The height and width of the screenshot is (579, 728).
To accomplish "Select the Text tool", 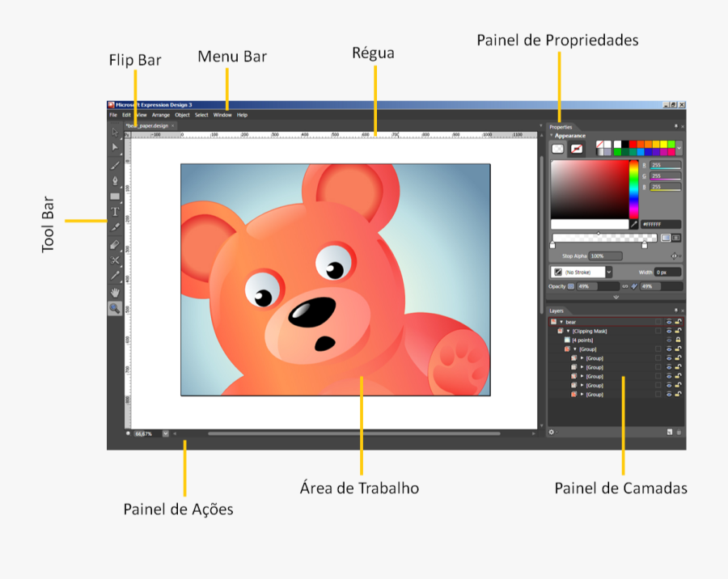I will (x=113, y=212).
